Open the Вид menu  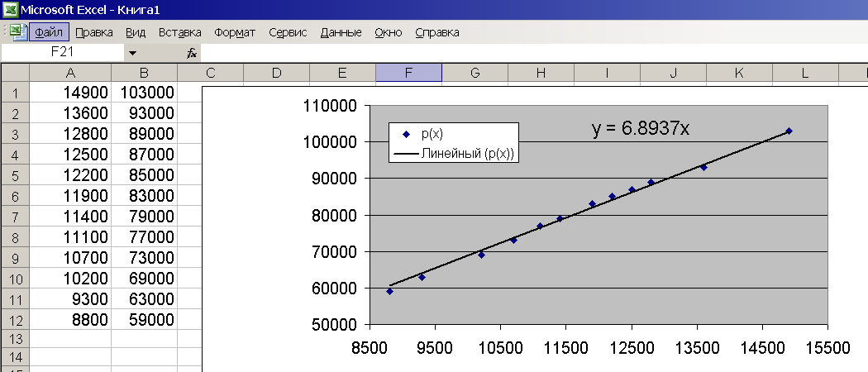(136, 32)
